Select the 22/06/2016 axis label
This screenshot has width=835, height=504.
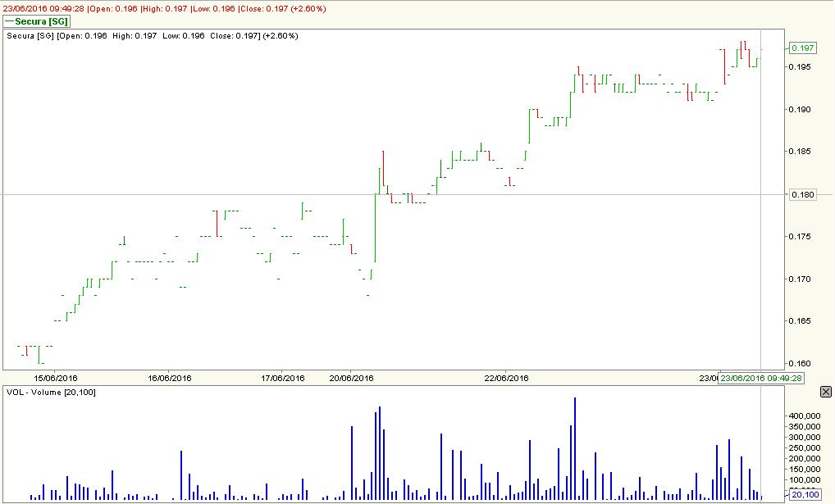[506, 379]
